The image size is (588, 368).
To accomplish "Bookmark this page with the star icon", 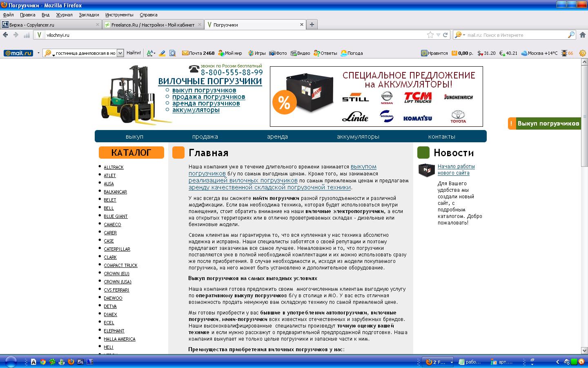I will point(430,35).
